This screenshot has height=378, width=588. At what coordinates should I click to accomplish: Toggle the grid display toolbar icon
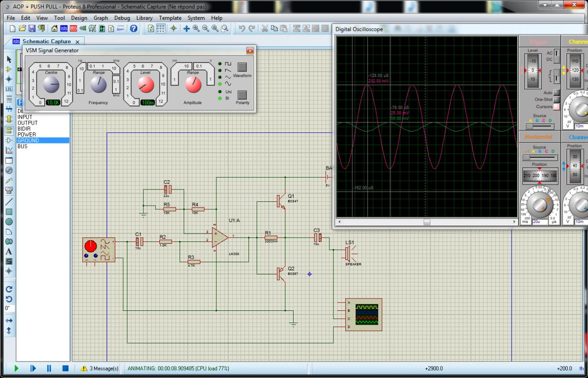tap(161, 29)
